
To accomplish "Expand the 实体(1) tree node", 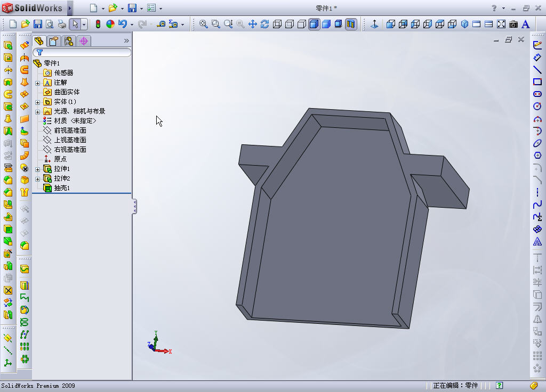I will [38, 102].
